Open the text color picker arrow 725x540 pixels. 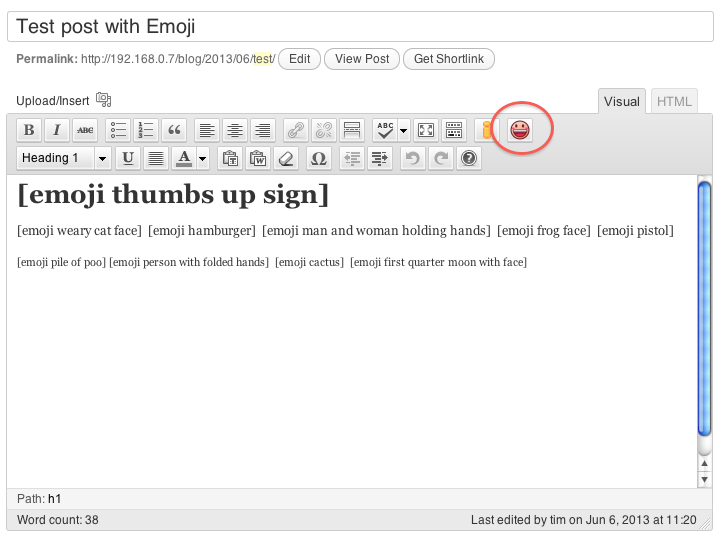point(203,159)
